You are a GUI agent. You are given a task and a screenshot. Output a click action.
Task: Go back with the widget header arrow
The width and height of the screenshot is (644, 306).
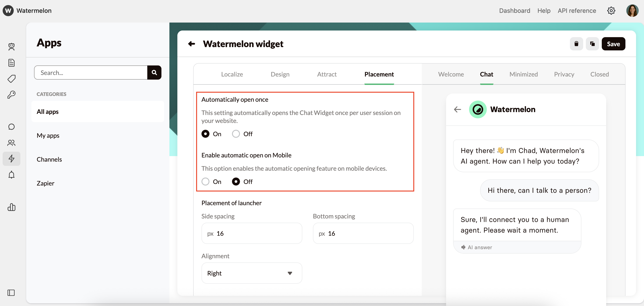point(192,44)
